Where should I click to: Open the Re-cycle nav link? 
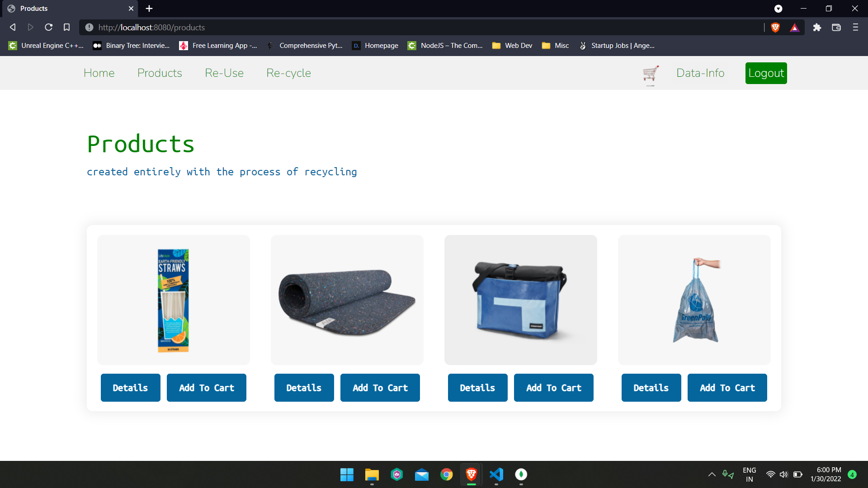pyautogui.click(x=288, y=73)
